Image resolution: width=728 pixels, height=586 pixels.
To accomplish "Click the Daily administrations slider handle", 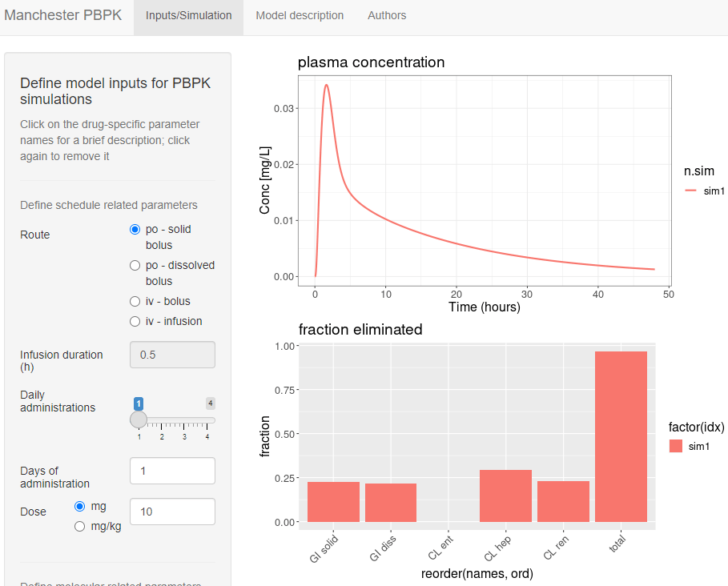I will (x=139, y=419).
